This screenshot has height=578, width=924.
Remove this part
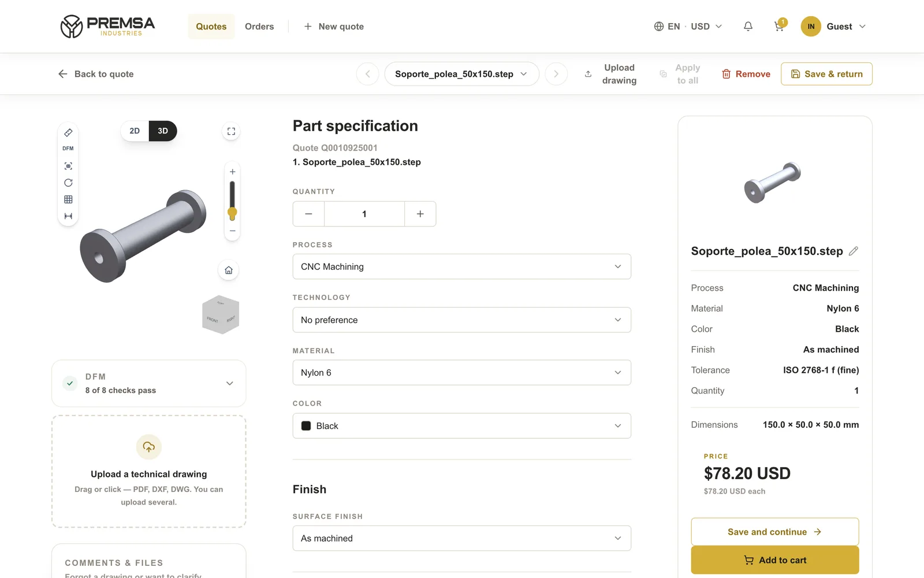[x=746, y=74]
